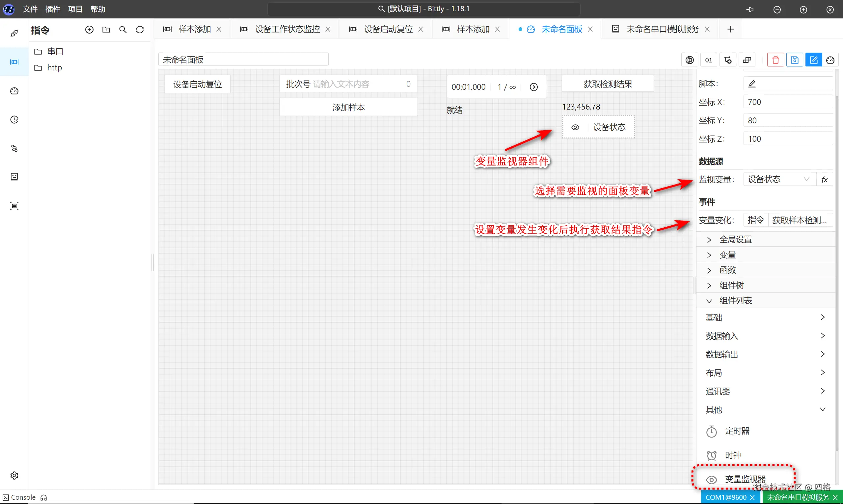Click the script edit pencil icon
The width and height of the screenshot is (843, 504).
coord(752,84)
